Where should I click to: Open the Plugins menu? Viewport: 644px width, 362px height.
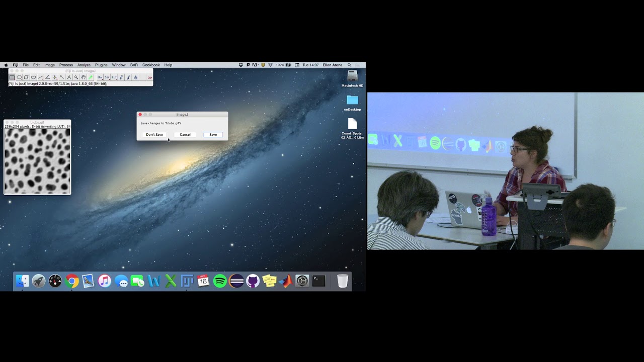101,65
